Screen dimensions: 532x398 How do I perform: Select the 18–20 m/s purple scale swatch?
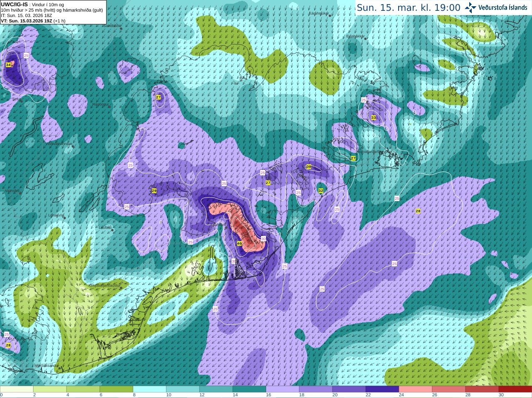click(x=316, y=389)
